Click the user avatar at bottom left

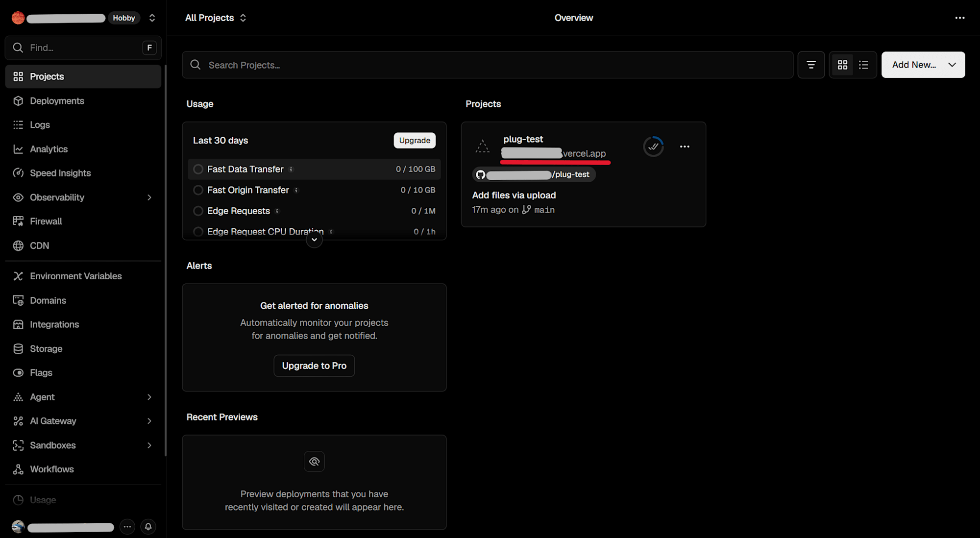coord(18,527)
